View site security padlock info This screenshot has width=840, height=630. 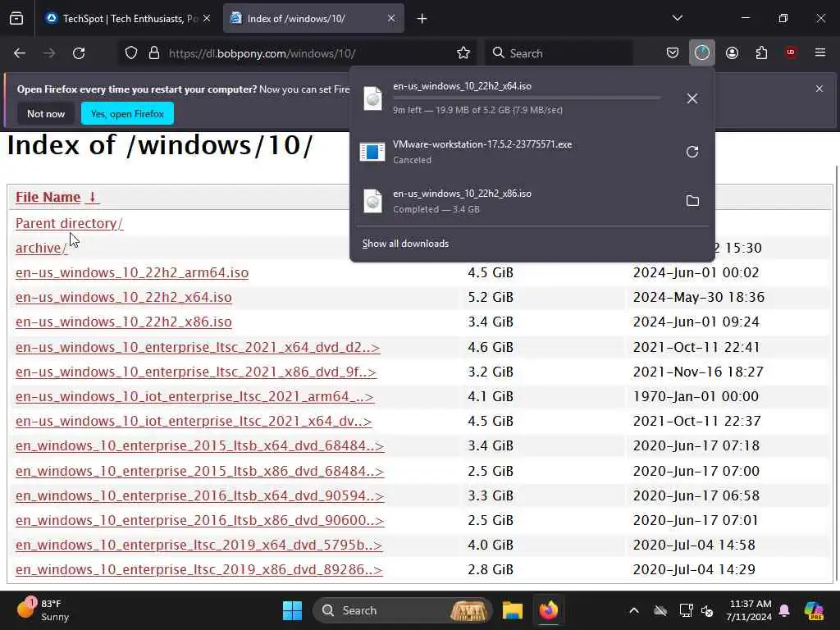(x=154, y=53)
